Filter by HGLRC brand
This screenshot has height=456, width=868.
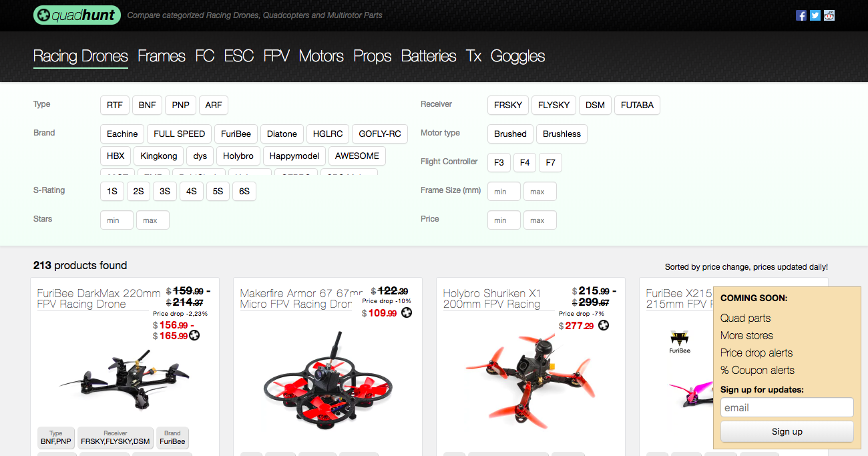click(x=327, y=134)
